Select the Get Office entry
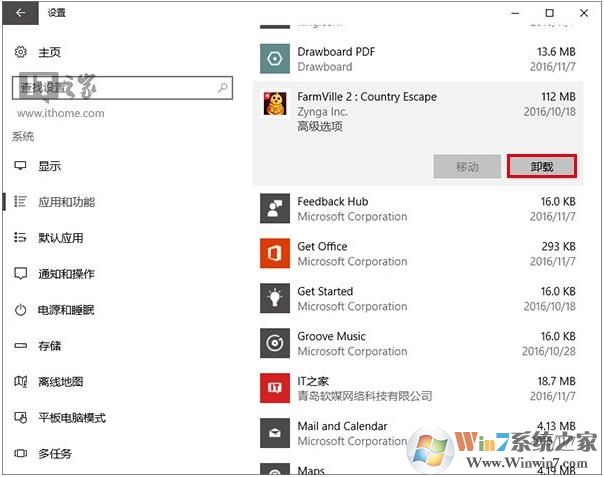The image size is (604, 477). (x=418, y=254)
